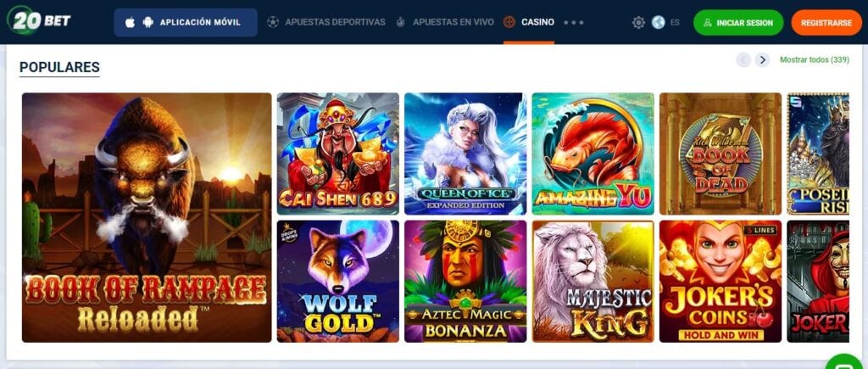The width and height of the screenshot is (868, 369).
Task: Go back with the left carousel arrow
Action: tap(743, 60)
